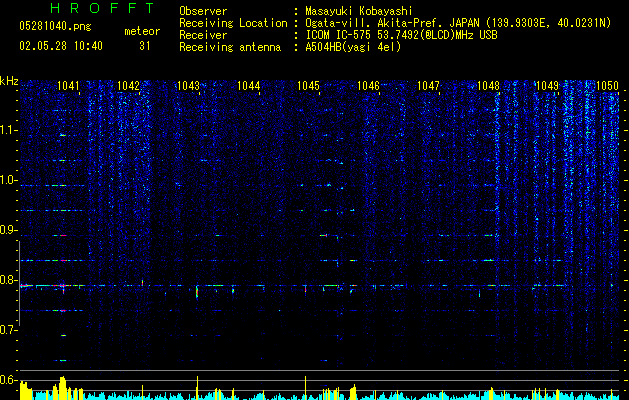
Task: Select the ICOM IC-575 53.7492 MHz USB text
Action: click(x=401, y=35)
